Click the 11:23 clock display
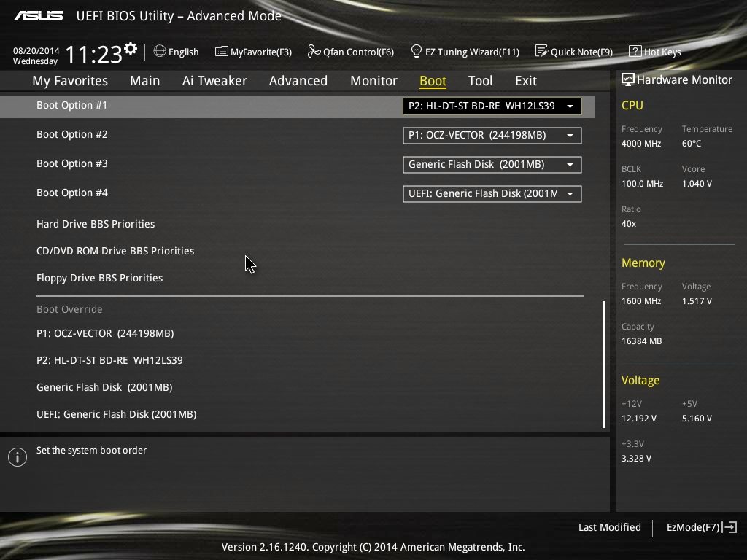 94,54
